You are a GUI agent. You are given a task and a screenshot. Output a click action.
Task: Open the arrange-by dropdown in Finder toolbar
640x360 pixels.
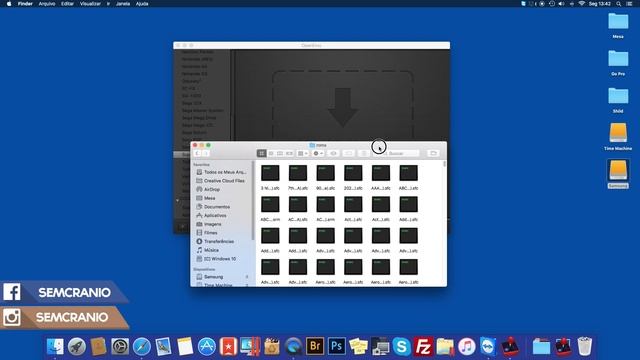pyautogui.click(x=303, y=153)
